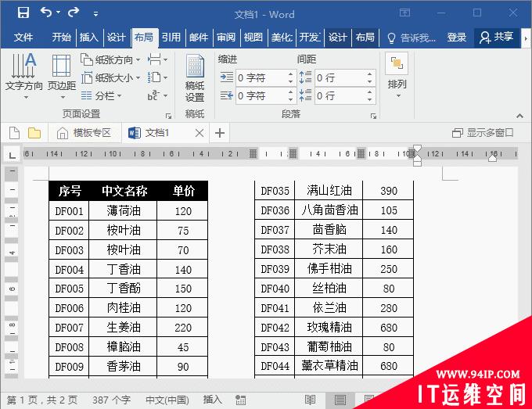532x409 pixels.
Task: Click the cell 玫瑰精油
Action: (x=329, y=327)
